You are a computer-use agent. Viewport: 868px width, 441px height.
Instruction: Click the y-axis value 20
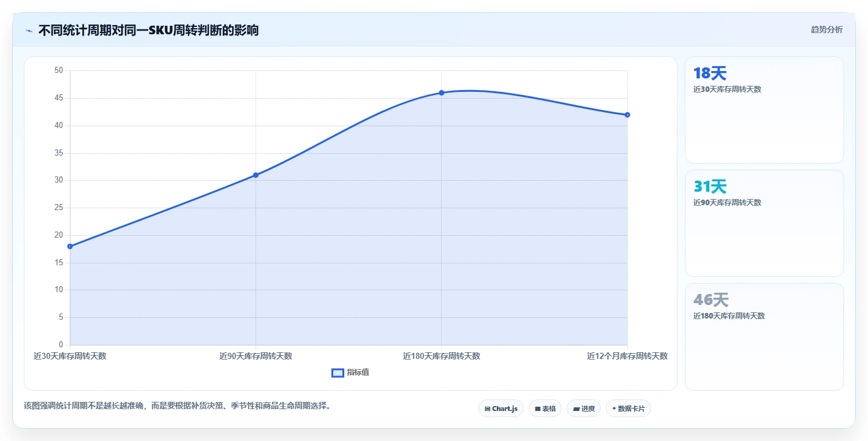pos(59,235)
